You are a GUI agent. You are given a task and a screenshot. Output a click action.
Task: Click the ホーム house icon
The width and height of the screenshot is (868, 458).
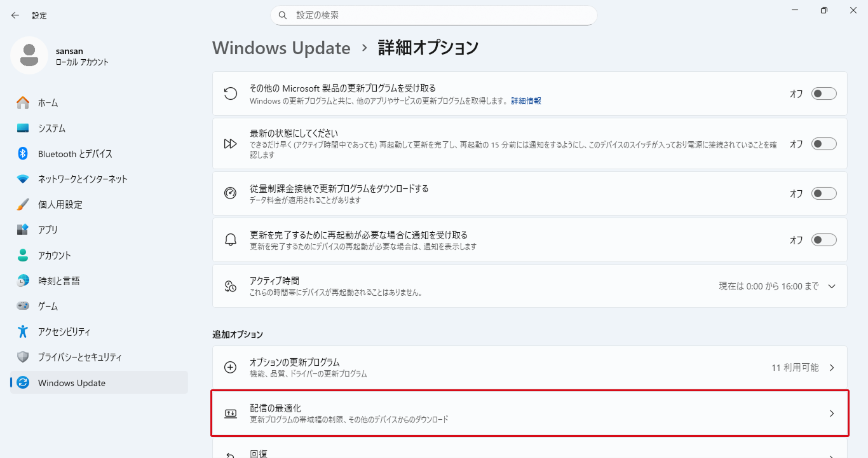click(x=23, y=102)
